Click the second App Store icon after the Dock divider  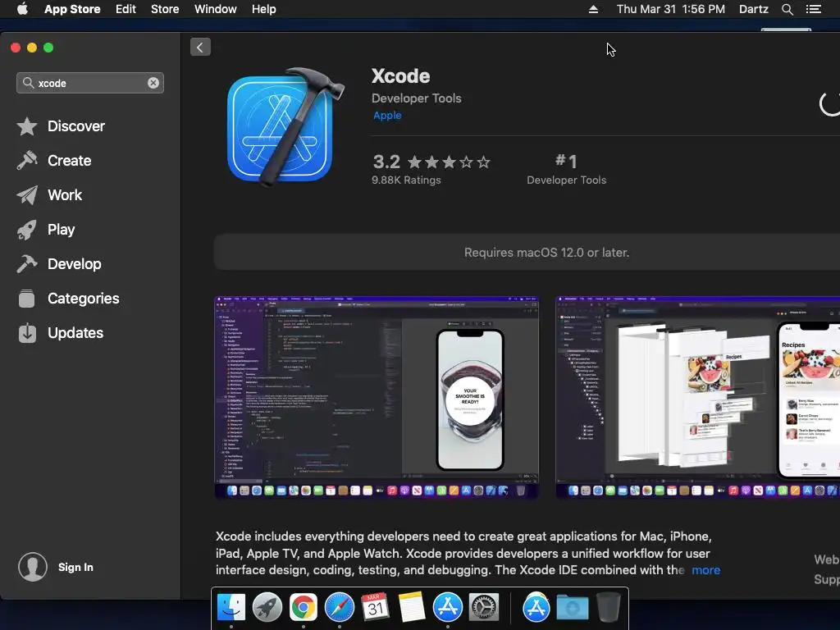pyautogui.click(x=536, y=608)
